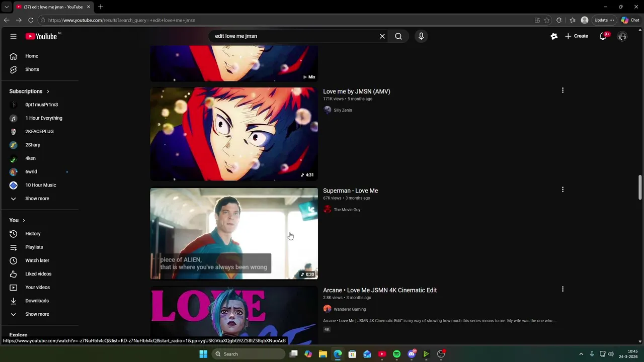This screenshot has width=644, height=362.
Task: Click the browser Update button
Action: coord(604,20)
